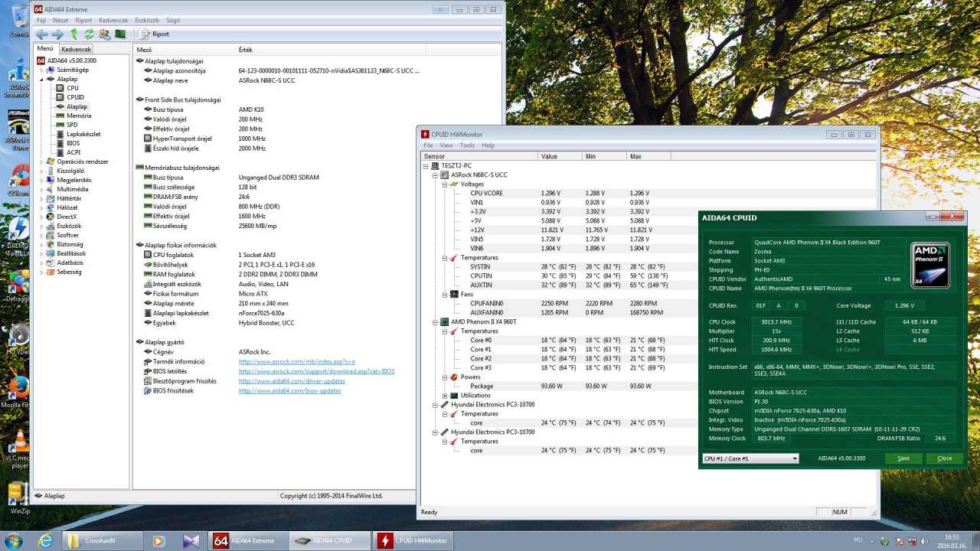The height and width of the screenshot is (551, 980).
Task: Open Tools menu in HWMonitor
Action: [467, 145]
